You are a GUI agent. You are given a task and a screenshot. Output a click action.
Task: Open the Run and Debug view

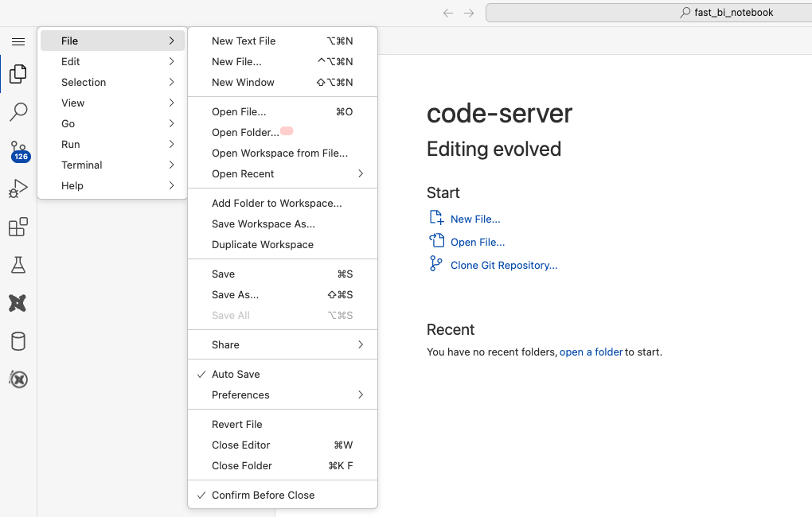(18, 189)
